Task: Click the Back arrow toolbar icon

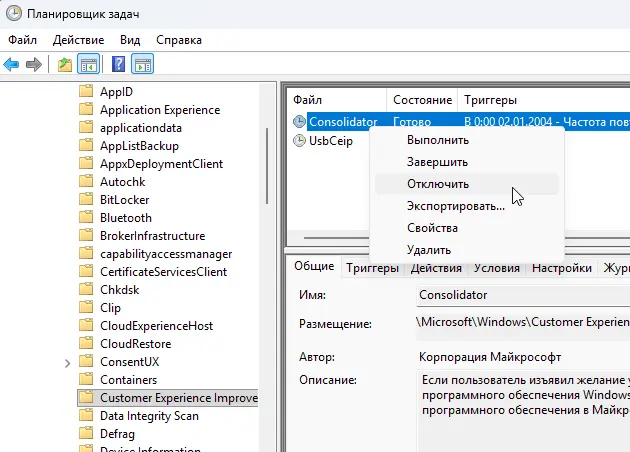Action: (x=12, y=65)
